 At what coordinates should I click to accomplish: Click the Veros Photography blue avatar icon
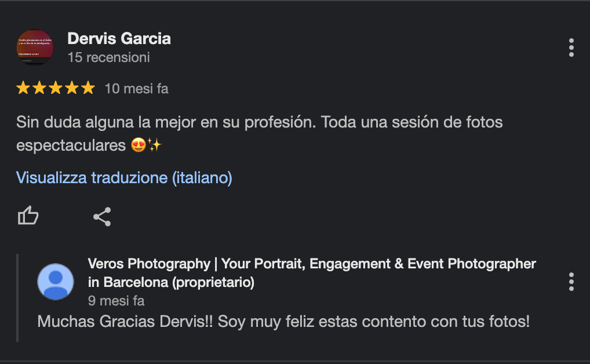click(x=56, y=282)
